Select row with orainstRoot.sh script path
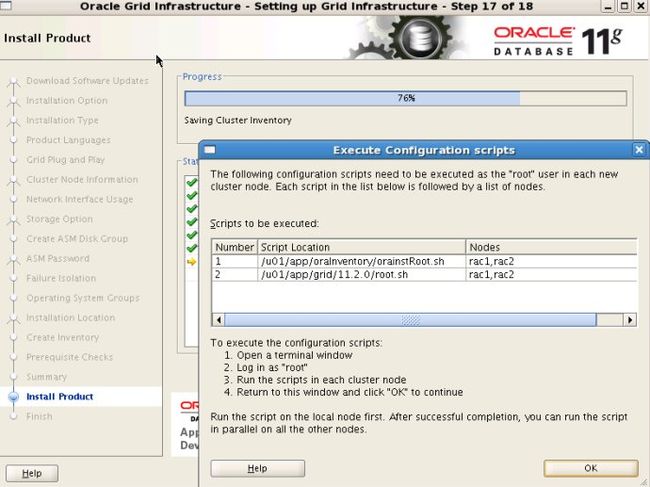Viewport: 650px width, 487px height. tap(424, 261)
